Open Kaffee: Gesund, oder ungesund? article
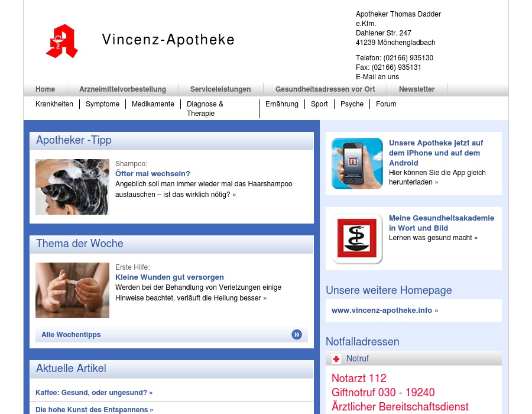This screenshot has height=414, width=532. point(93,393)
